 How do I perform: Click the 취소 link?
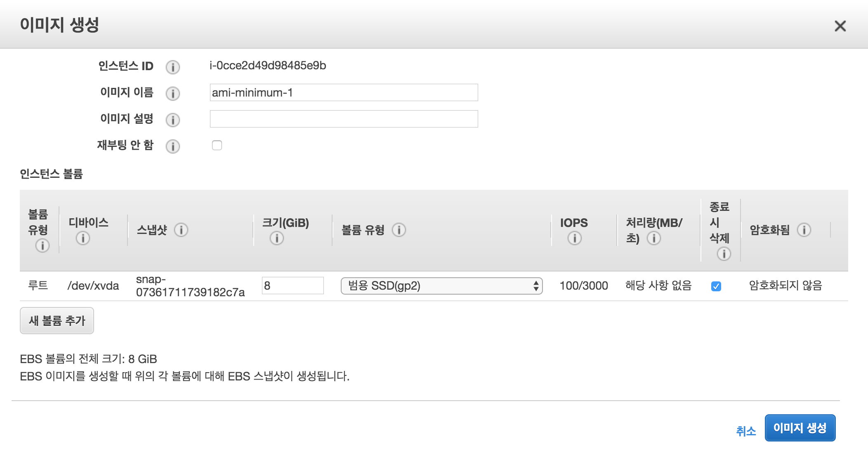click(745, 431)
